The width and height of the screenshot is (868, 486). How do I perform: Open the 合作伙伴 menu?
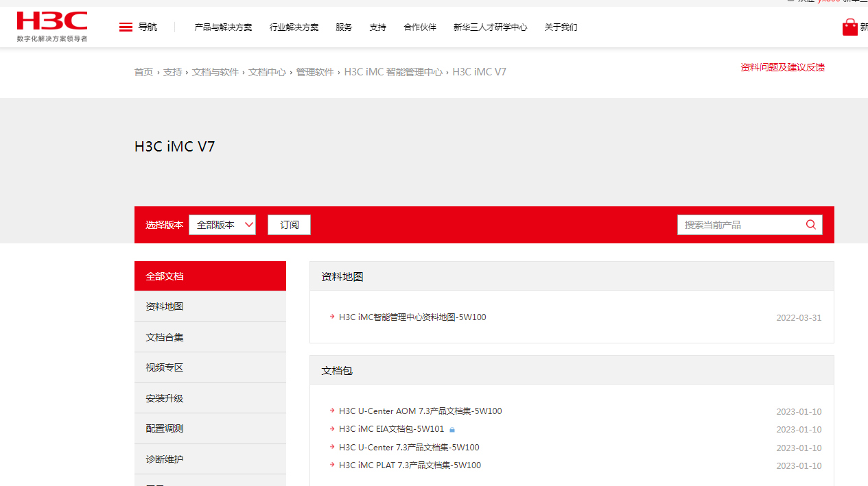tap(420, 27)
